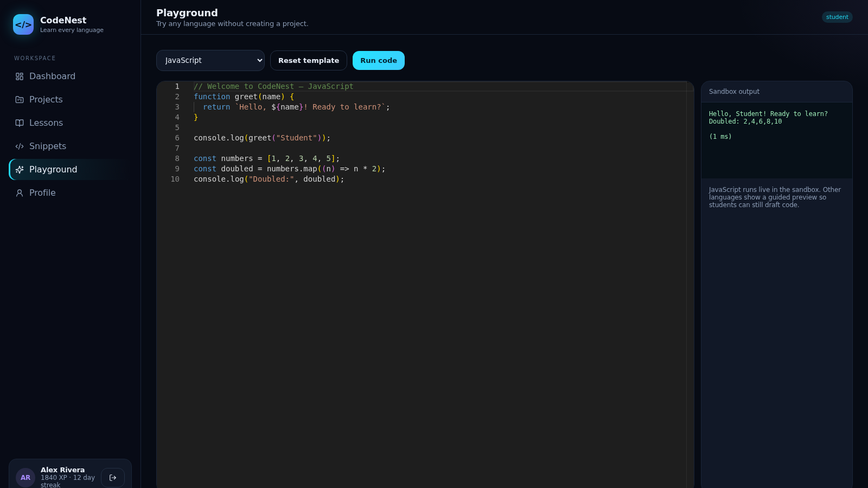The image size is (868, 488).
Task: Select the Playground nav item
Action: point(70,170)
